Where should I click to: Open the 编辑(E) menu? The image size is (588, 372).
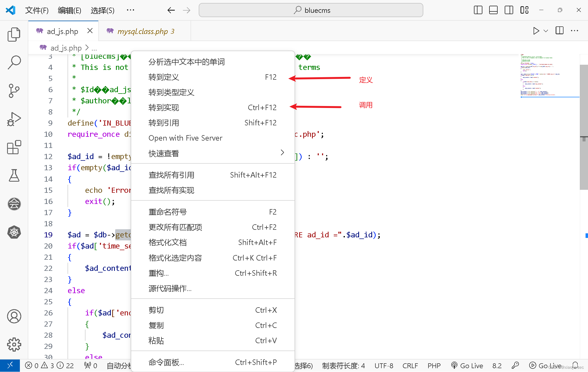pyautogui.click(x=69, y=10)
